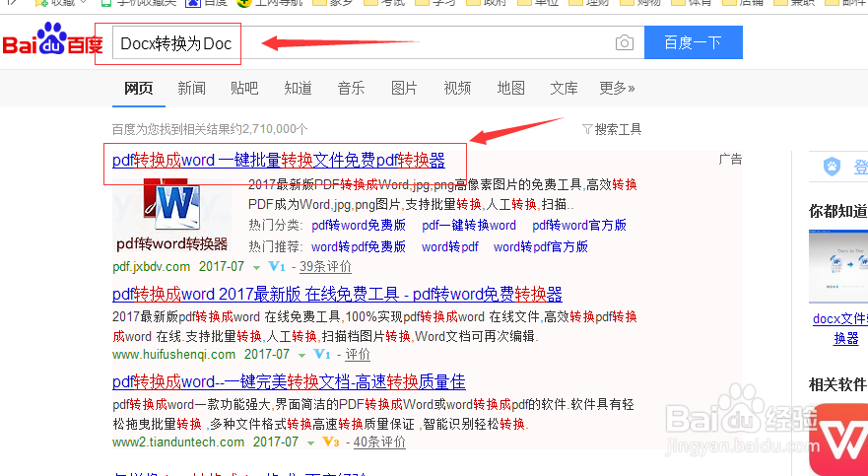Expand dropdown arrow after www2.tianduntech.com 2017-07
Screen dimensions: 868x476
[x=310, y=443]
